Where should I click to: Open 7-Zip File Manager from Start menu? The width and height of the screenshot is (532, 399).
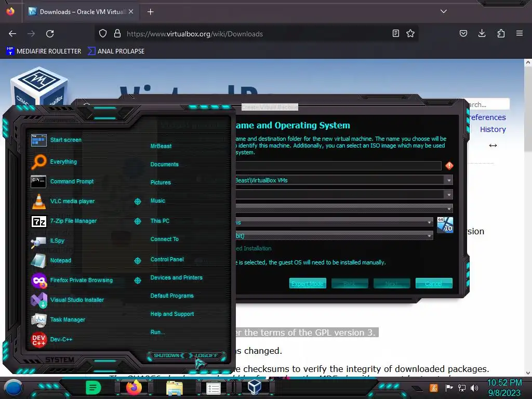coord(38,221)
